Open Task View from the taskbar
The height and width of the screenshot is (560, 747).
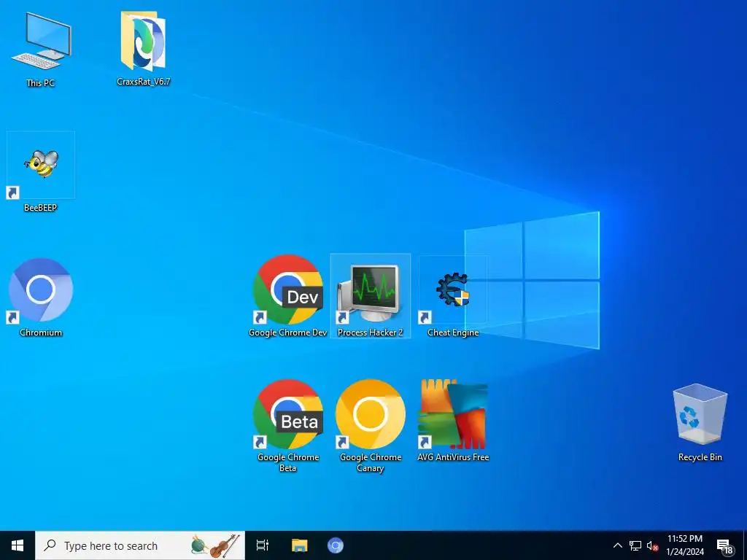tap(263, 545)
